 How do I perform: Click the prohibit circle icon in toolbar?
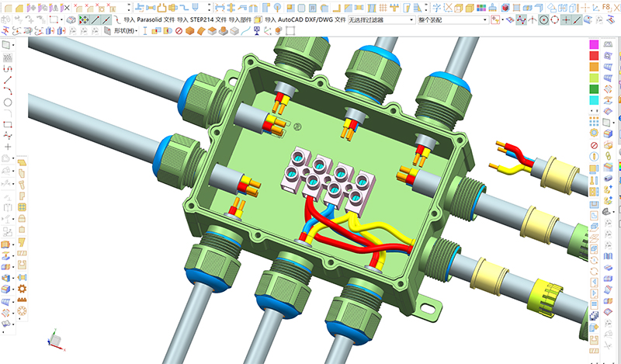click(x=179, y=31)
